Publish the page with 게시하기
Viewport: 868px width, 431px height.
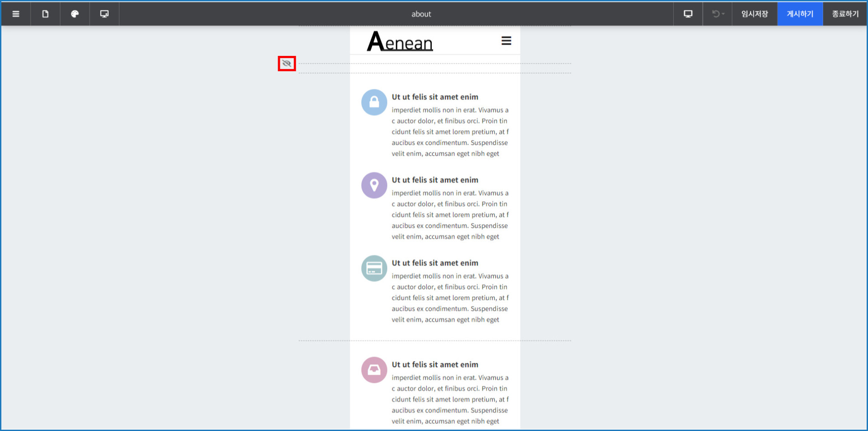pyautogui.click(x=800, y=14)
